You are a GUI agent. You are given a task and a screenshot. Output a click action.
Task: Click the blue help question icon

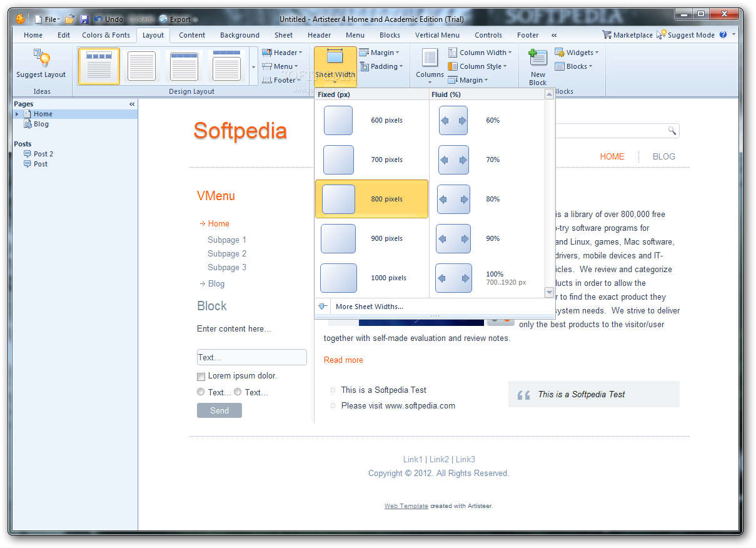[x=723, y=35]
